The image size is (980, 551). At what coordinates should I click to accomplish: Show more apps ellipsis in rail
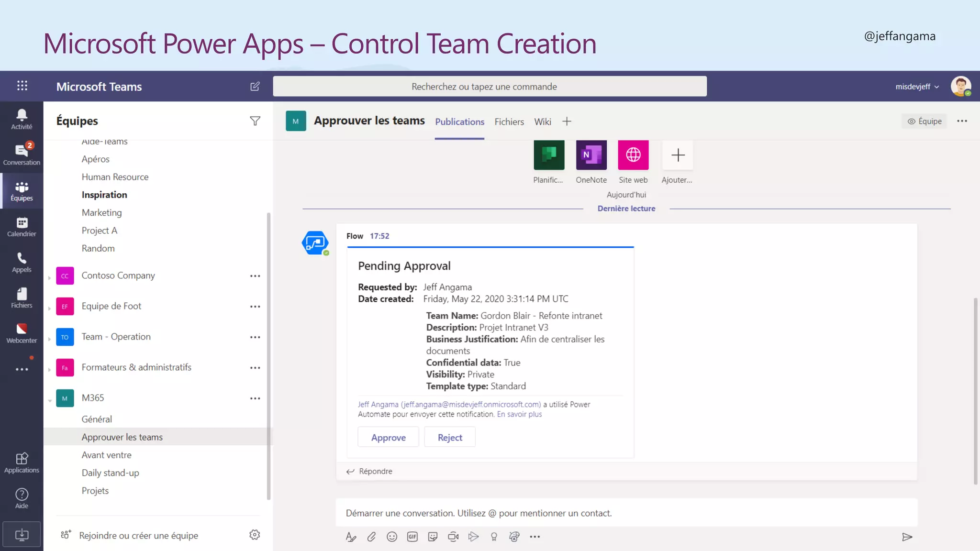click(22, 369)
